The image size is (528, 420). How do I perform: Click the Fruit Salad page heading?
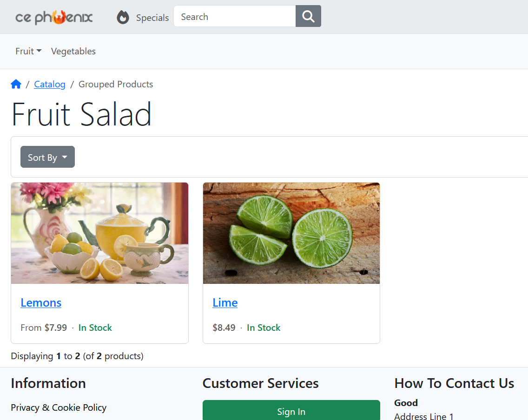(x=81, y=114)
